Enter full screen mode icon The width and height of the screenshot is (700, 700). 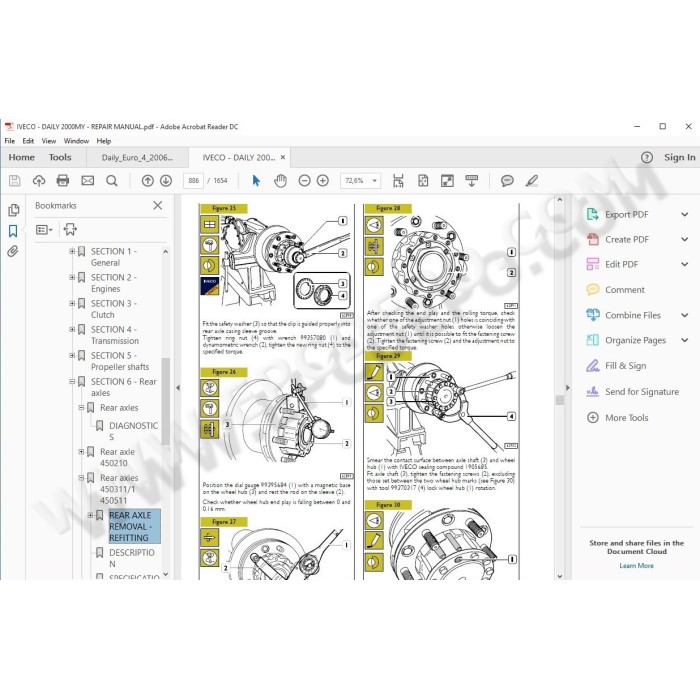click(x=447, y=180)
